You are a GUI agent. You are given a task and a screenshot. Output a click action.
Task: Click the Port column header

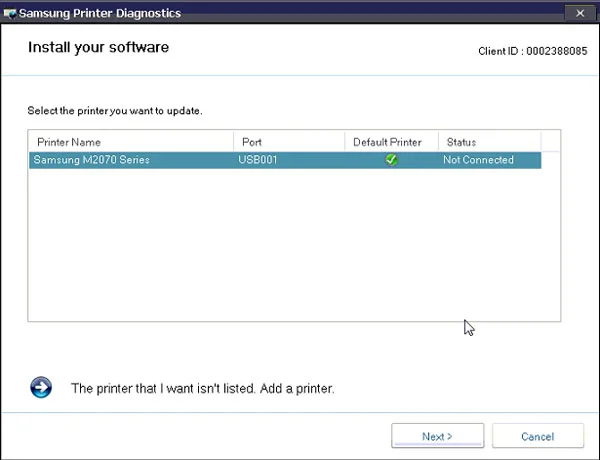[x=288, y=142]
